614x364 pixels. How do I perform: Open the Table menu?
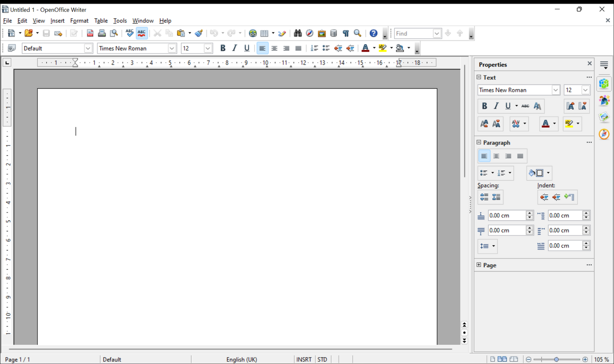tap(101, 20)
